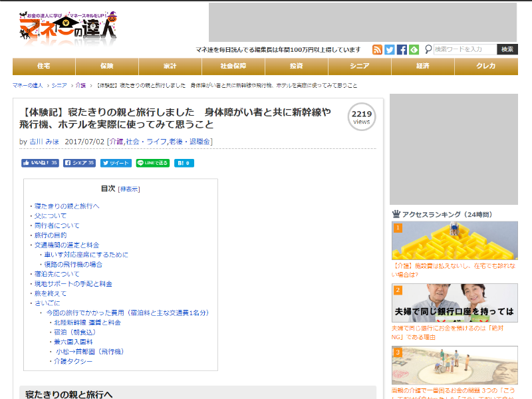The width and height of the screenshot is (532, 399).
Task: Jump to 介護タクシー in contents
Action: pyautogui.click(x=73, y=362)
